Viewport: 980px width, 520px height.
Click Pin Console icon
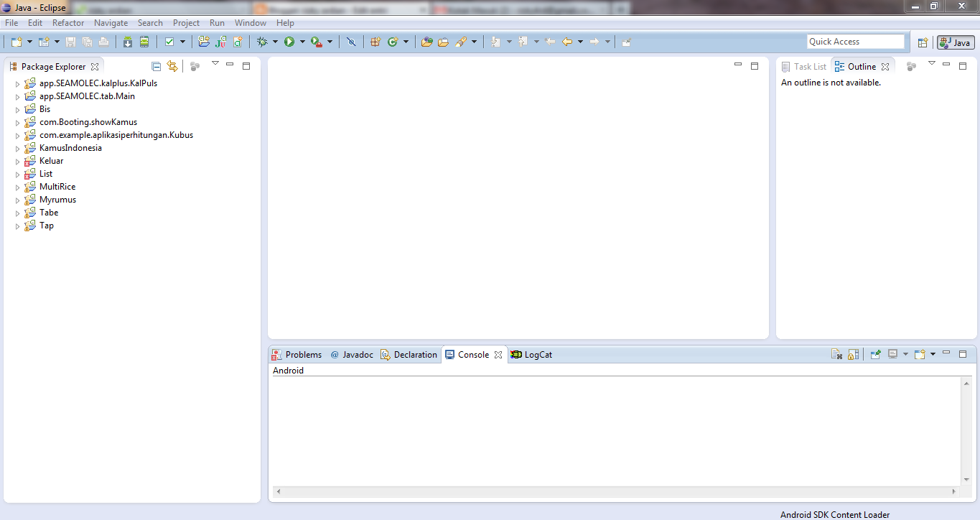(876, 354)
